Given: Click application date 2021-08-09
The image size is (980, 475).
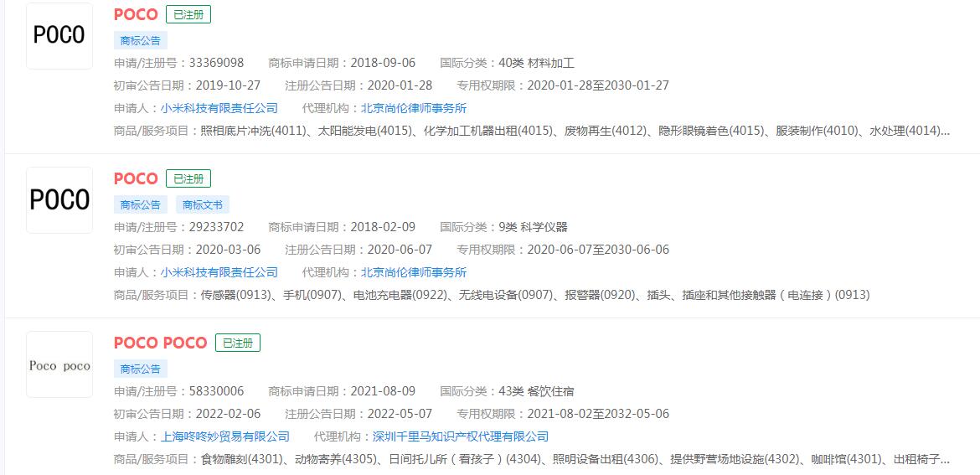Looking at the screenshot, I should (x=383, y=391).
